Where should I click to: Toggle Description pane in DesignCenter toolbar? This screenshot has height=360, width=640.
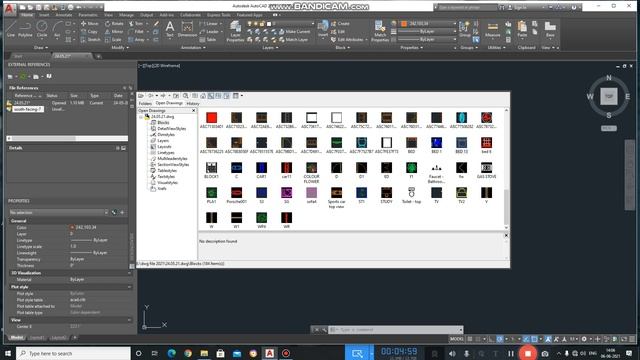tap(227, 96)
